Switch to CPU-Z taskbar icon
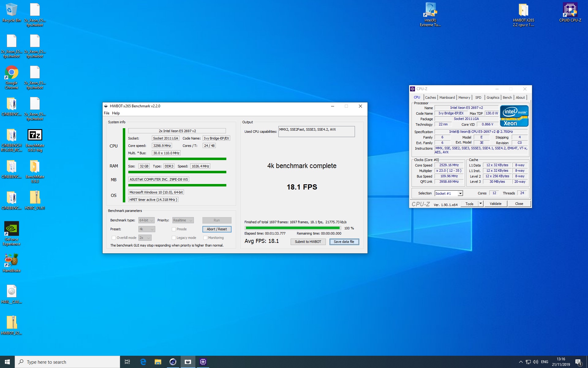Screen dimensions: 588x368 (x=203, y=362)
